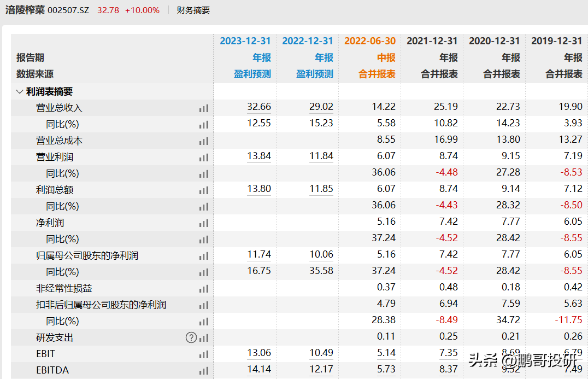
Task: Click the 净利润 row label
Action: tap(50, 223)
